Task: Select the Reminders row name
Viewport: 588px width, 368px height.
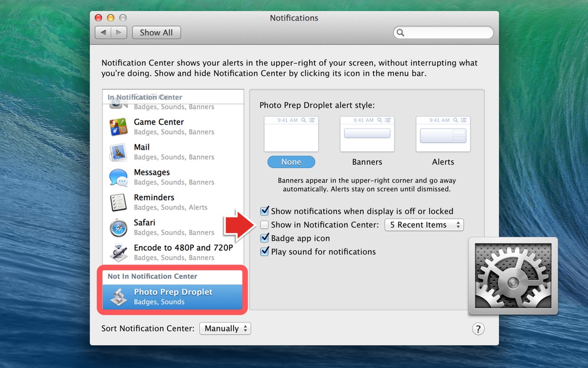Action: [x=154, y=197]
